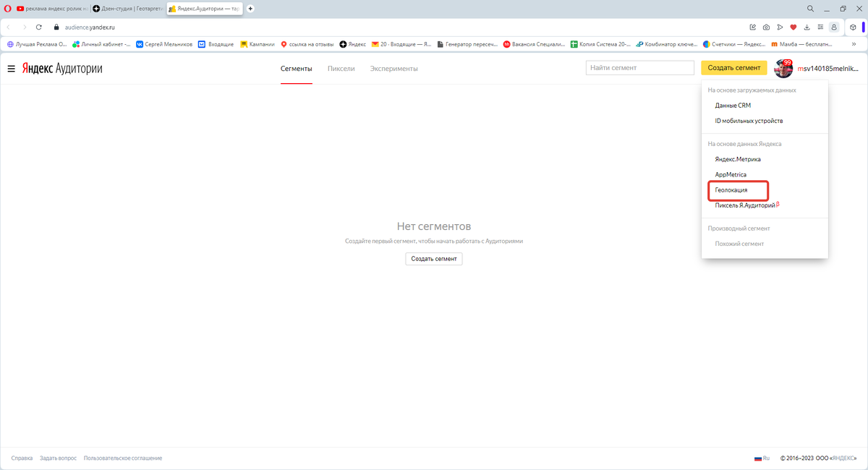Choose ID мобильных устройств option
Image resolution: width=868 pixels, height=470 pixels.
click(x=749, y=121)
